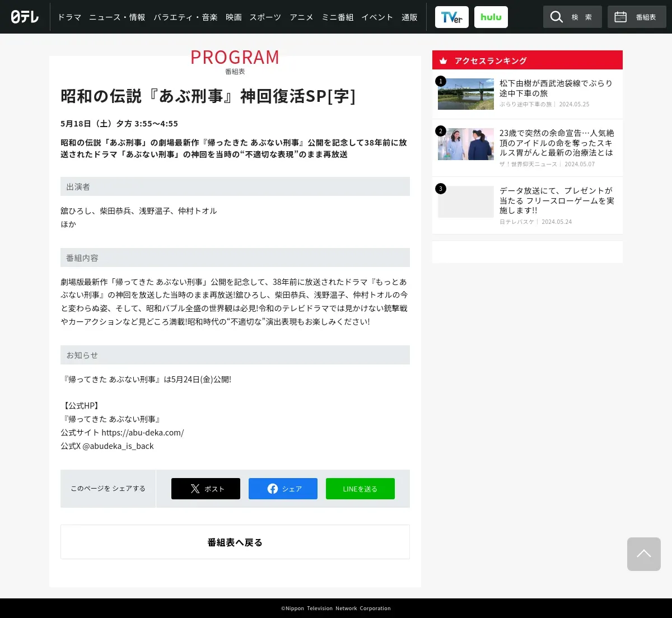Click the 【公式HP】 line

[x=80, y=406]
